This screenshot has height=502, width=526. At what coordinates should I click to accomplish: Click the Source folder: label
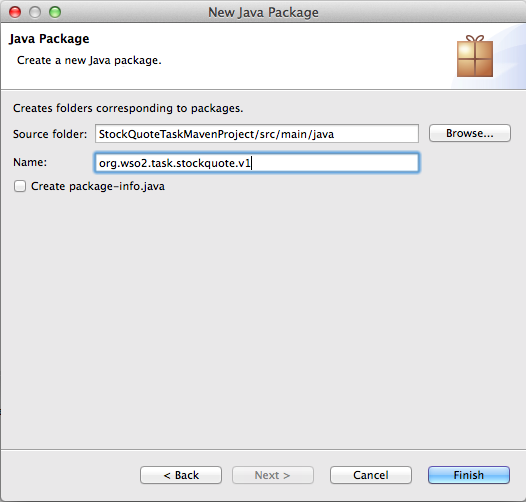point(50,134)
